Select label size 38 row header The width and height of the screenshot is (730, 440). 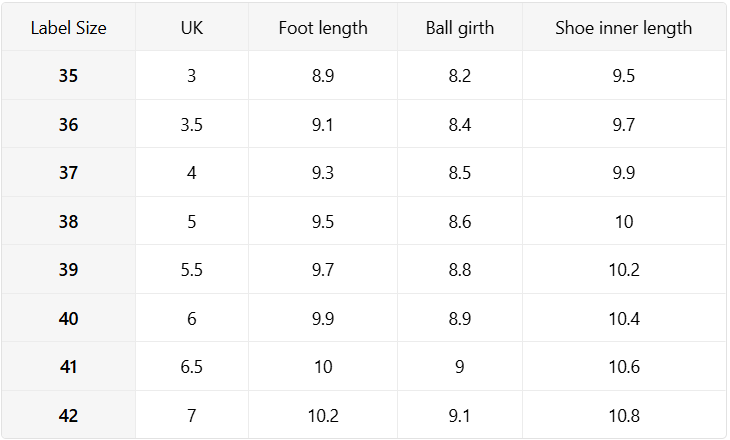[x=68, y=222]
